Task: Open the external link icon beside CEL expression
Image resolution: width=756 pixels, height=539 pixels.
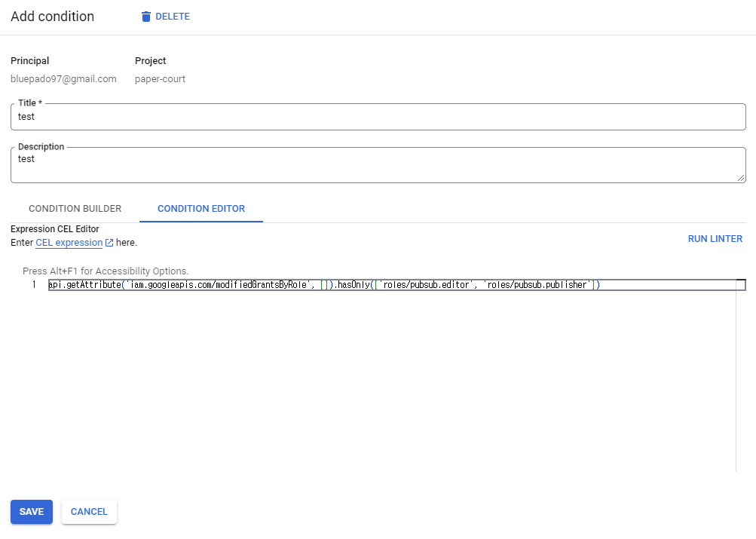Action: pyautogui.click(x=109, y=243)
